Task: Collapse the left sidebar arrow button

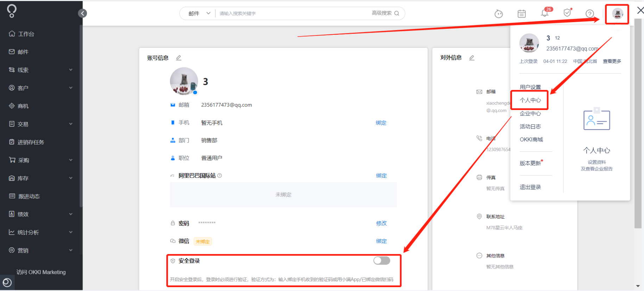Action: point(82,13)
